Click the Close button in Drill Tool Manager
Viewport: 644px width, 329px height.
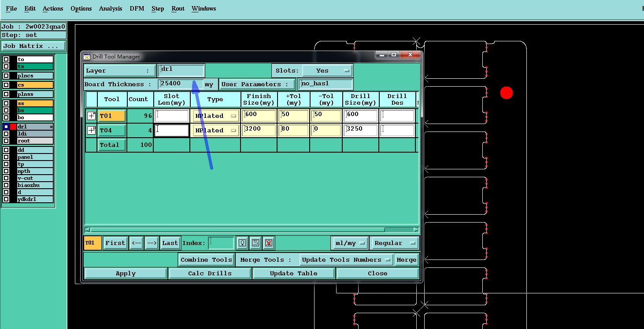pos(378,273)
